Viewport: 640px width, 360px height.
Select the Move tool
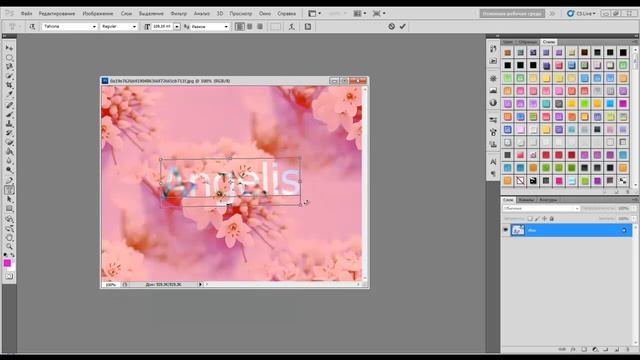coord(9,48)
